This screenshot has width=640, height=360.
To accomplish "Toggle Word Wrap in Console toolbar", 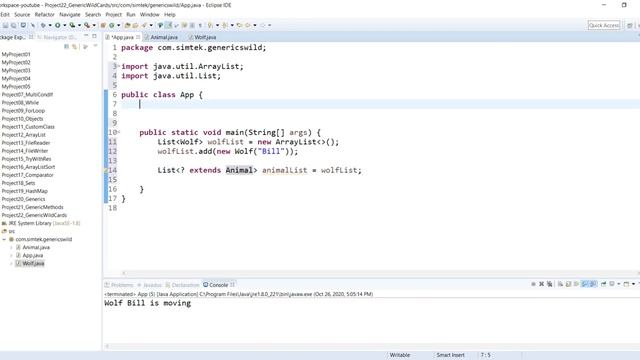I will point(576,284).
